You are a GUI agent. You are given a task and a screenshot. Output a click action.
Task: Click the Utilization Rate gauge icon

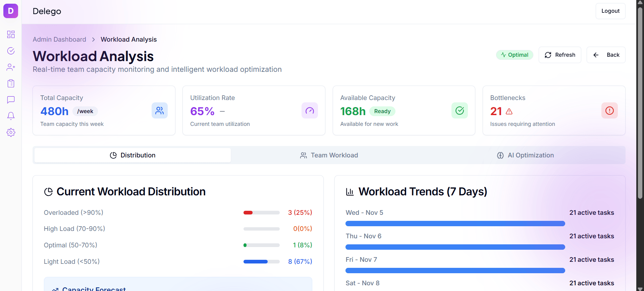coord(309,110)
